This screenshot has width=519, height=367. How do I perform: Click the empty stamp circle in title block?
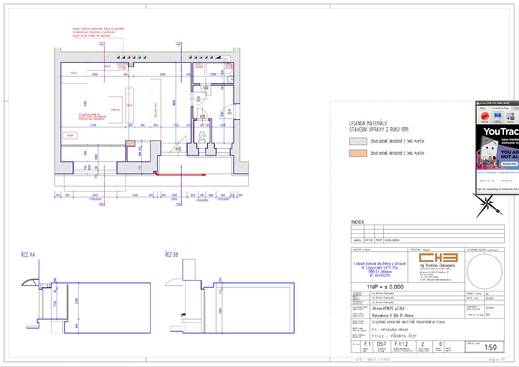pyautogui.click(x=484, y=271)
